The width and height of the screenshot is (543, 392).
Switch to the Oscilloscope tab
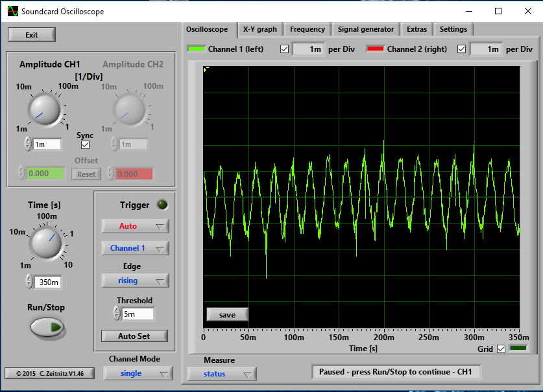click(207, 29)
